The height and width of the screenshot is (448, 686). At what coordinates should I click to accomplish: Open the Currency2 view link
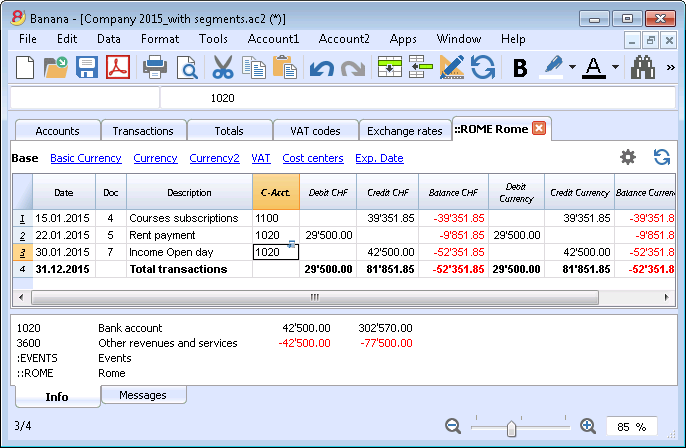click(214, 158)
